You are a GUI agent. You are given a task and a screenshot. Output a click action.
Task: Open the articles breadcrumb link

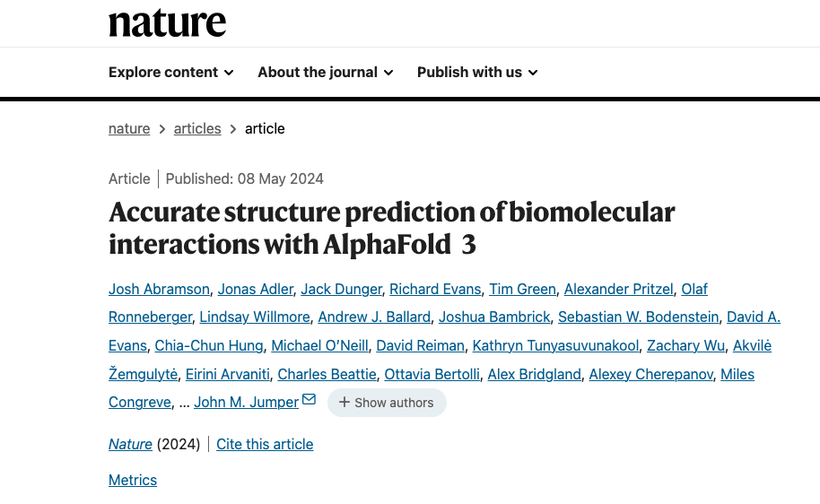coord(197,128)
